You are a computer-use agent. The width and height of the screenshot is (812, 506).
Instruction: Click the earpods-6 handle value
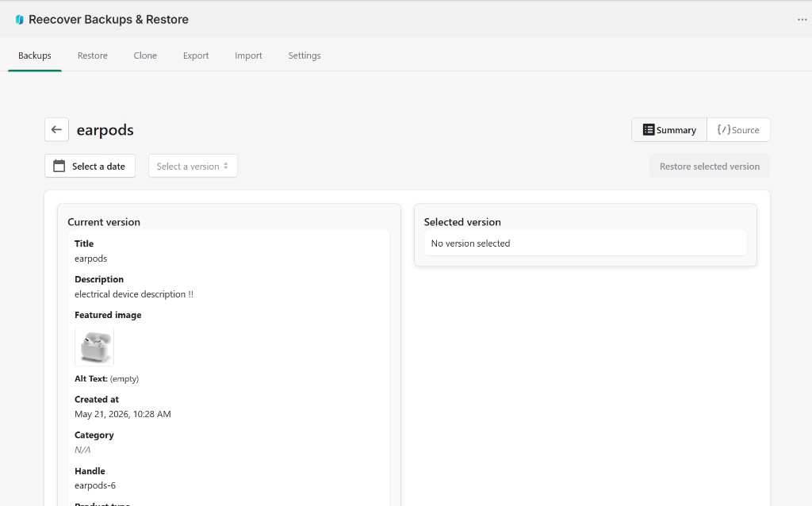click(x=95, y=485)
